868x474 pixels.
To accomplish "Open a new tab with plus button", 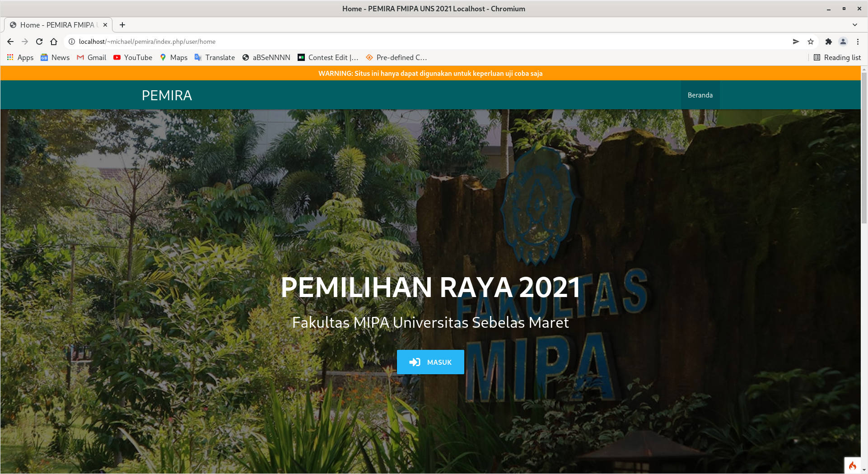I will point(122,25).
